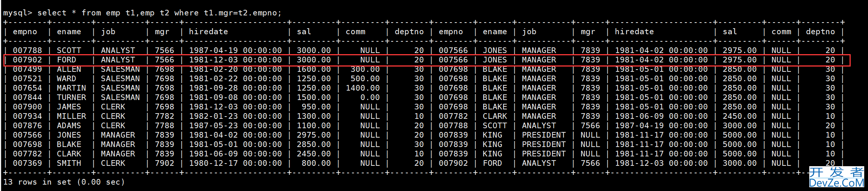
Task: Click 2975.00 in the row starting 007902
Action: pos(740,60)
